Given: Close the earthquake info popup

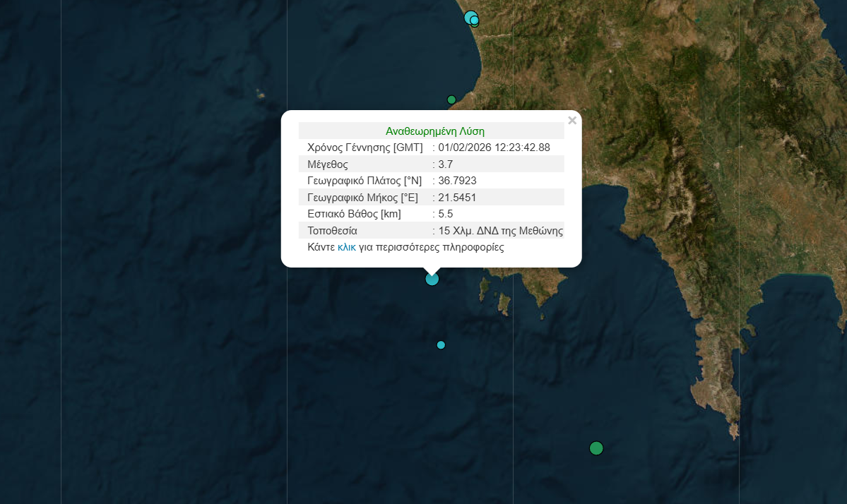Looking at the screenshot, I should coord(572,121).
